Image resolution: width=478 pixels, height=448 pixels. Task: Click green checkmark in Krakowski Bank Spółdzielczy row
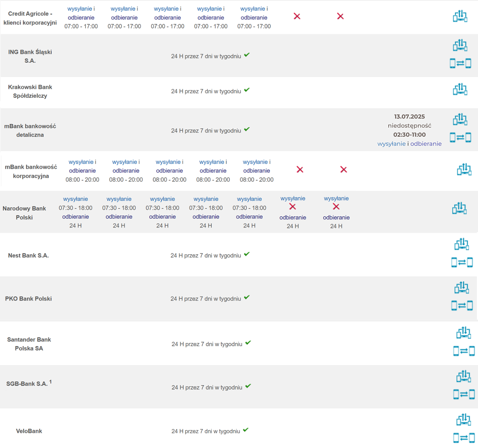coord(247,90)
